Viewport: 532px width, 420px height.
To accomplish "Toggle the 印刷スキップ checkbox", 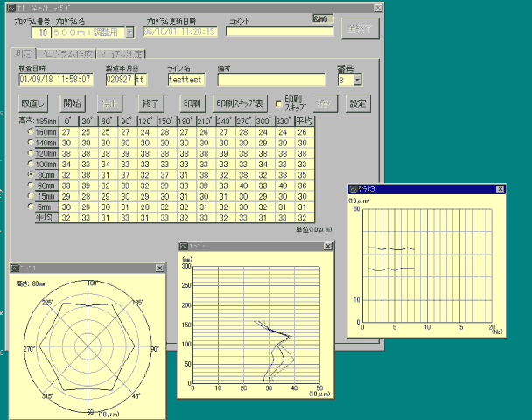I will (x=278, y=103).
